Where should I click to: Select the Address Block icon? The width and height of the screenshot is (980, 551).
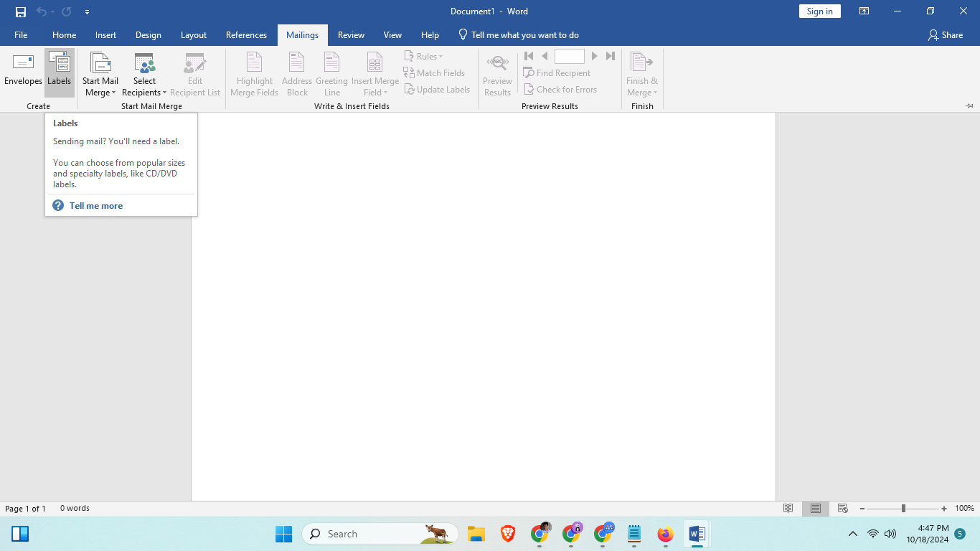(296, 74)
